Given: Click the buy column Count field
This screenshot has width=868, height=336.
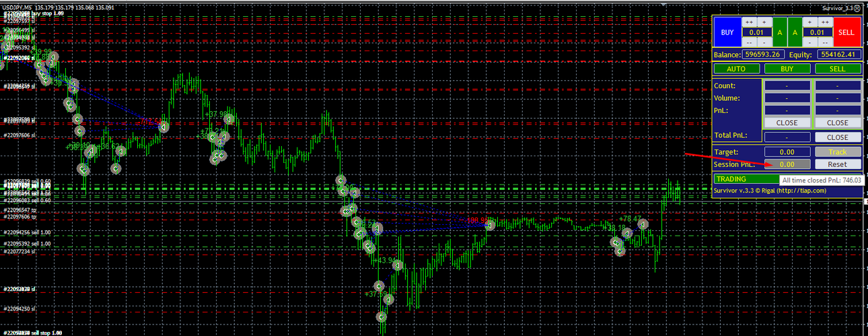Looking at the screenshot, I should 787,86.
